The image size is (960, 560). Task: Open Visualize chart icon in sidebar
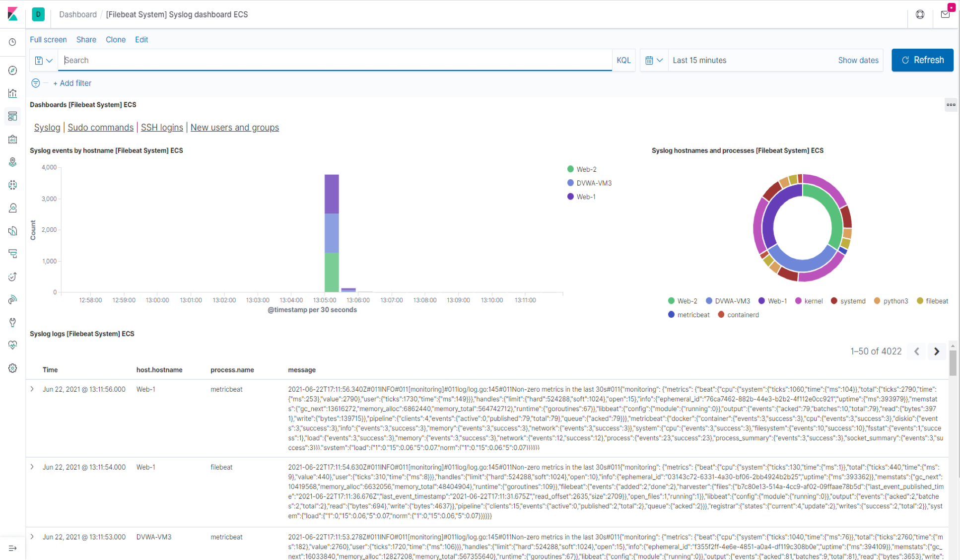click(x=13, y=93)
